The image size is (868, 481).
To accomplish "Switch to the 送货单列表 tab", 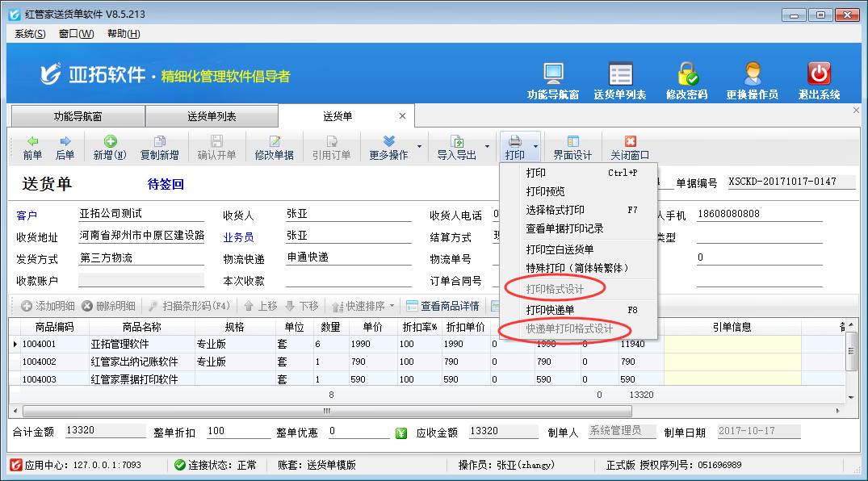I will (212, 116).
